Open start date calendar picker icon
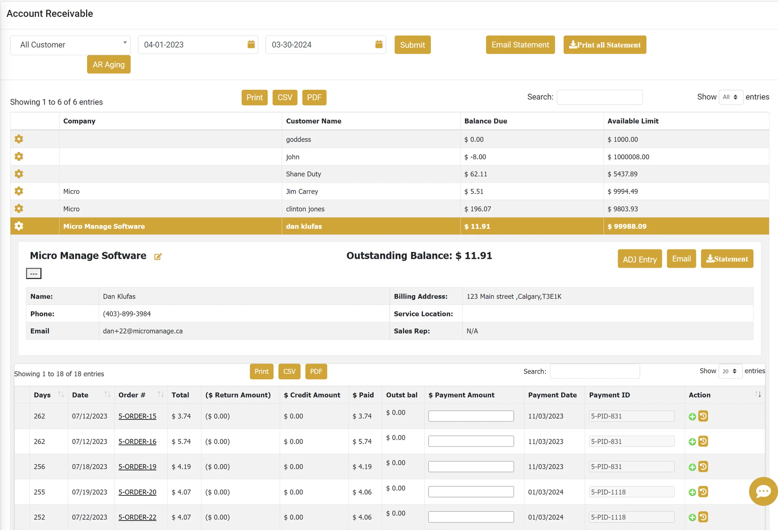 tap(251, 44)
